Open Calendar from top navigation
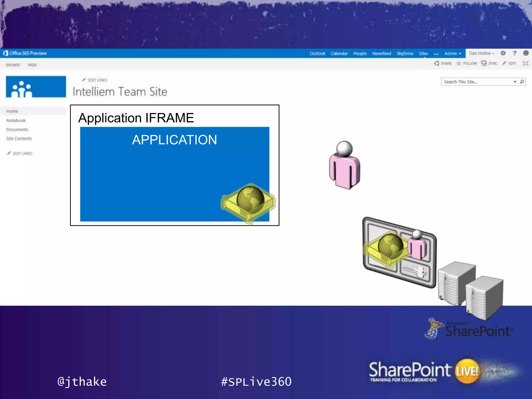The width and height of the screenshot is (532, 399). pyautogui.click(x=339, y=54)
